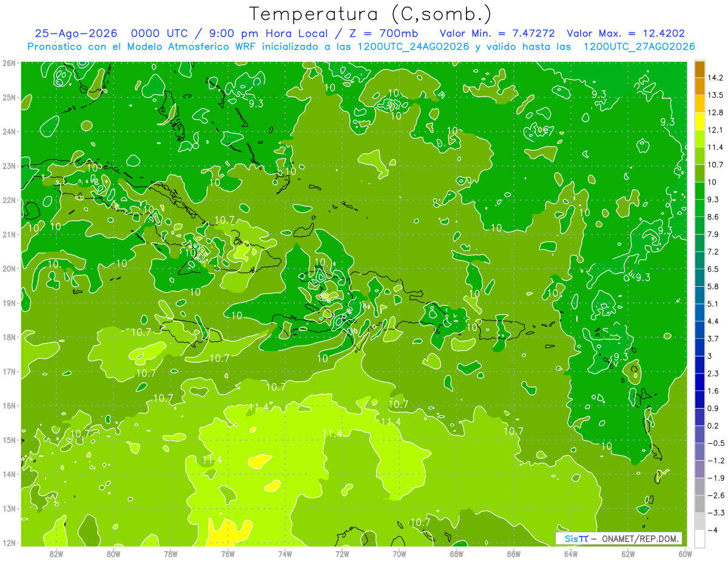Viewport: 728px width, 562px height.
Task: Click the "5.1" color scale label
Action: (713, 304)
